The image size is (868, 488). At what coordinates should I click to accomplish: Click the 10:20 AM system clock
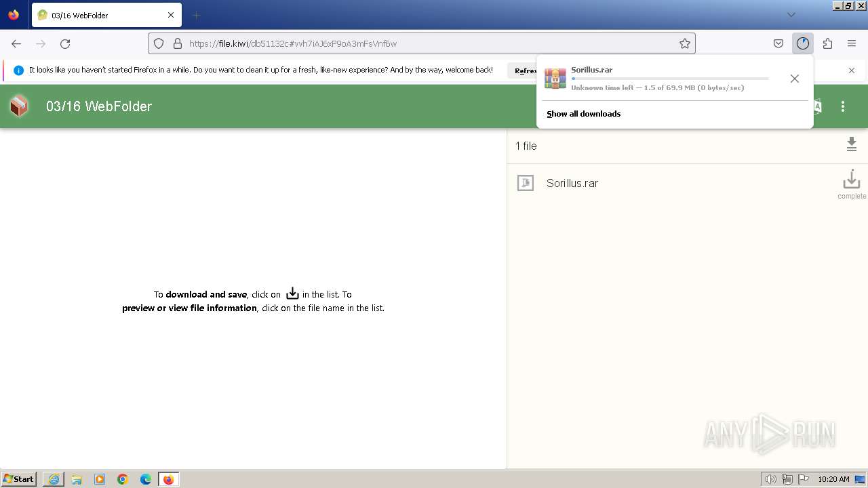click(x=833, y=479)
